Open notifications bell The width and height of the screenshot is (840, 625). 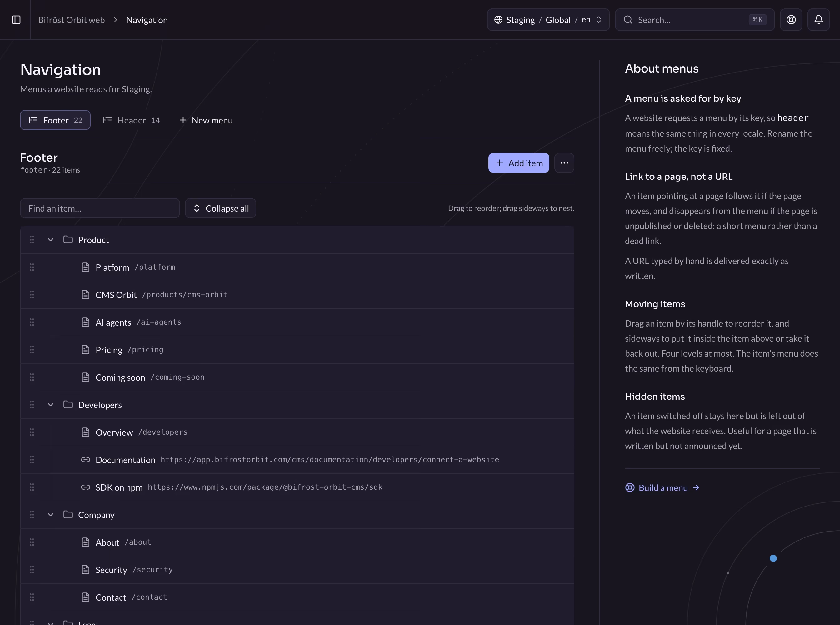818,20
